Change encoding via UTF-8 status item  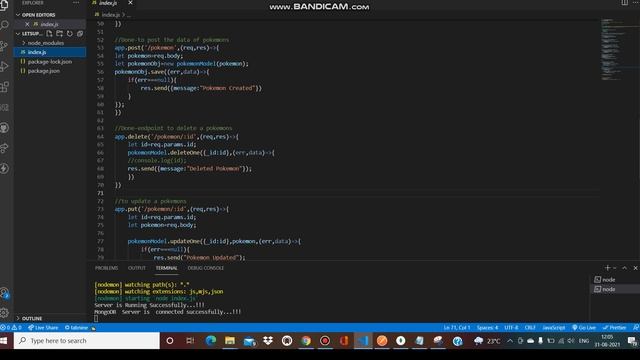click(x=511, y=327)
